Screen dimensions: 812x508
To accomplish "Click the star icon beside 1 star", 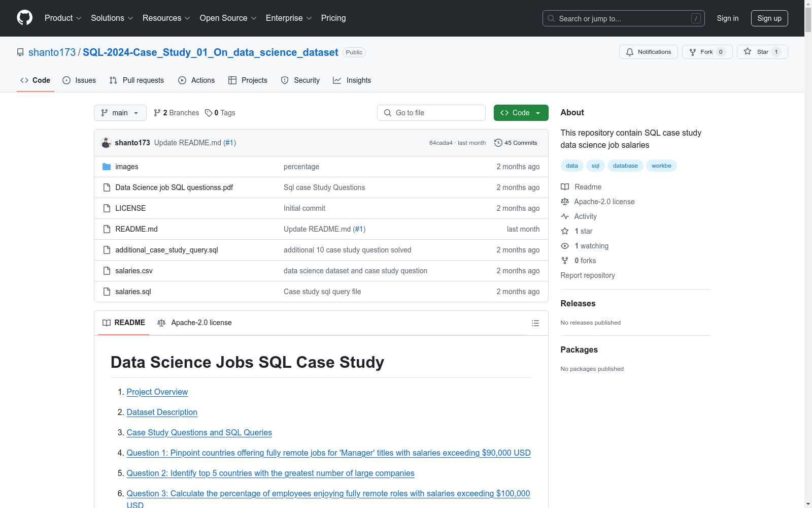I will (x=565, y=231).
